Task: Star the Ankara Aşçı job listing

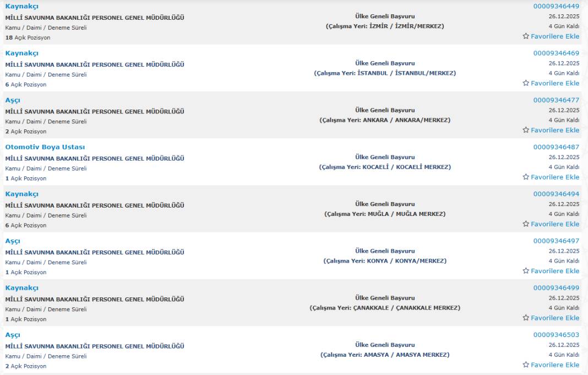Action: tap(526, 130)
